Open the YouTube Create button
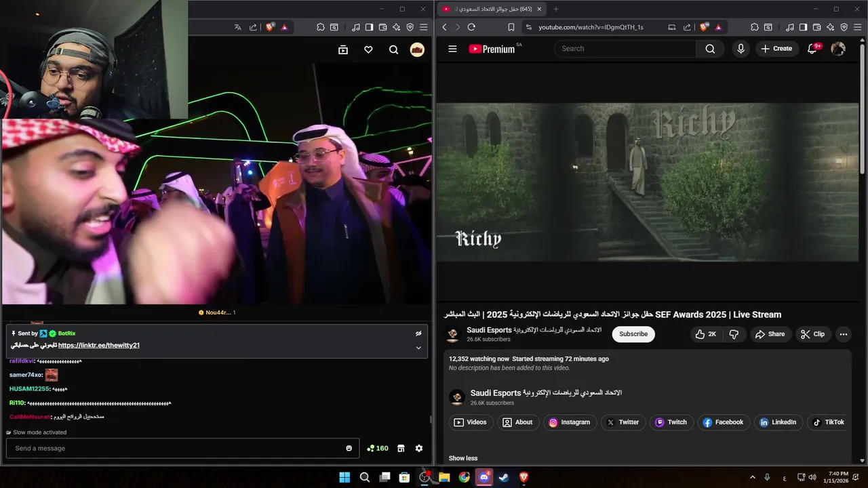868x488 pixels. (776, 49)
